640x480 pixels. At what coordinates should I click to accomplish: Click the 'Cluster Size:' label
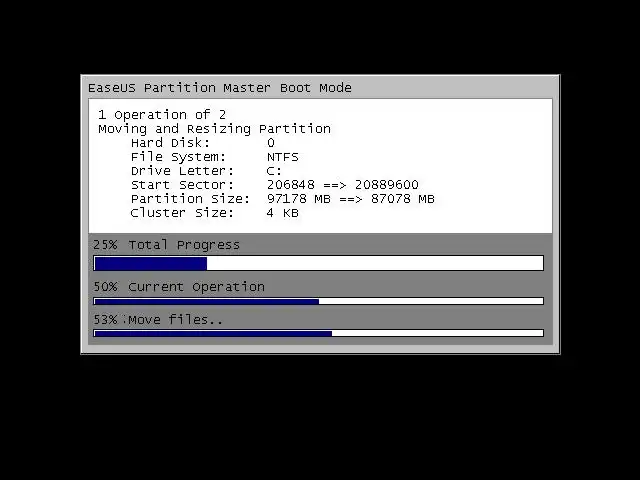(x=182, y=213)
